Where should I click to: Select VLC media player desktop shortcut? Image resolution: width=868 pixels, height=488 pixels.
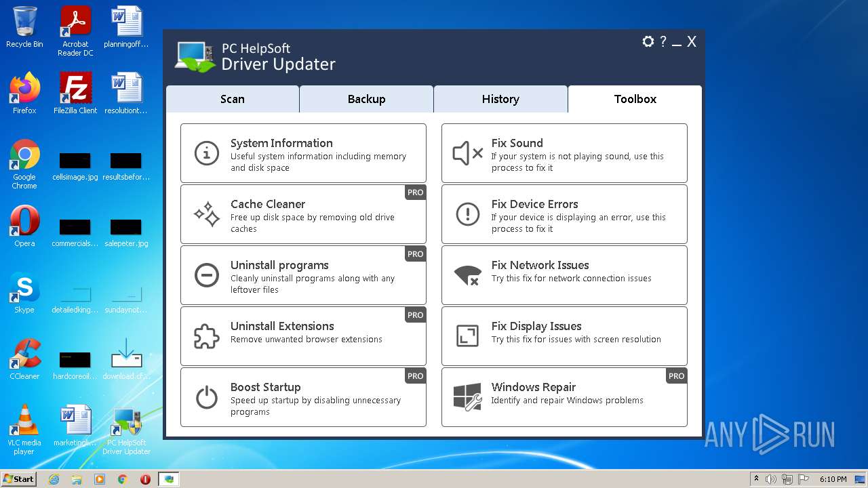(24, 430)
